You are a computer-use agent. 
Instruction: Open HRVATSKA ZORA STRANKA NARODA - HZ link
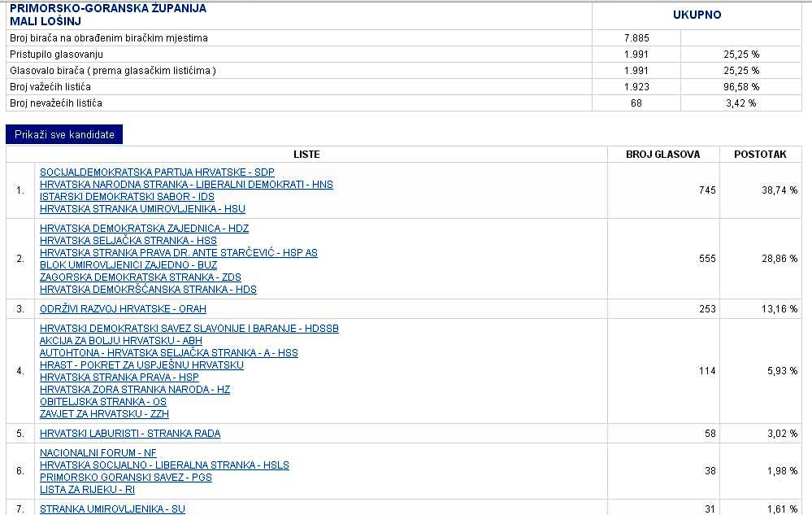point(135,390)
